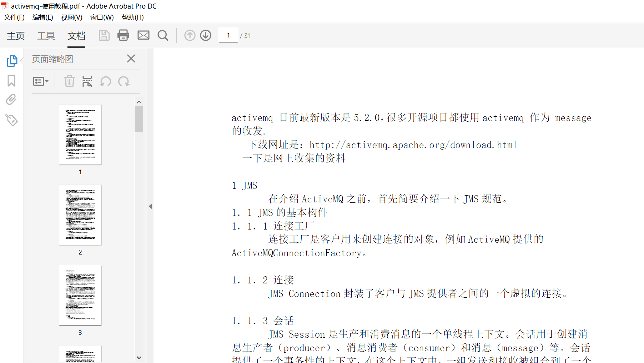
Task: Switch to the 文档 tab
Action: (76, 36)
